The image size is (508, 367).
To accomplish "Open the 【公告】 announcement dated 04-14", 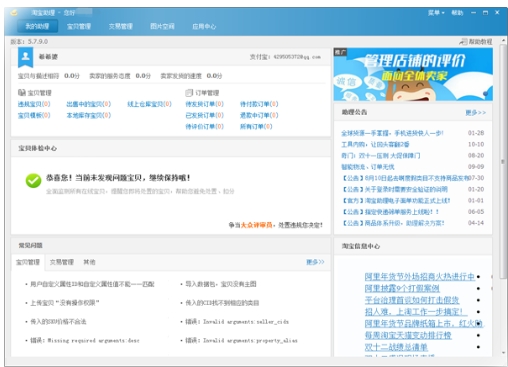I will 393,223.
